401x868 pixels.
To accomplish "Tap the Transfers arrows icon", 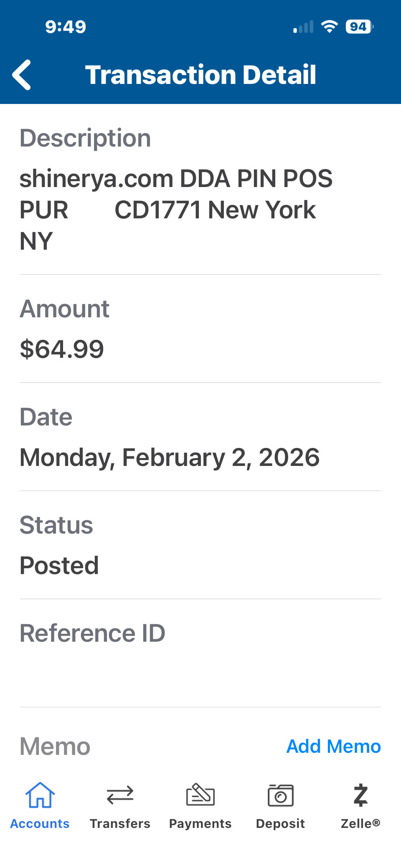I will pos(120,795).
